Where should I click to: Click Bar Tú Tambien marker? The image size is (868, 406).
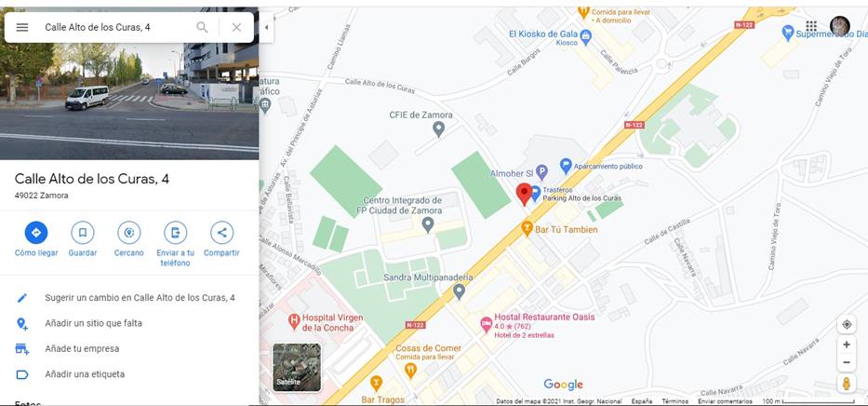(x=527, y=227)
